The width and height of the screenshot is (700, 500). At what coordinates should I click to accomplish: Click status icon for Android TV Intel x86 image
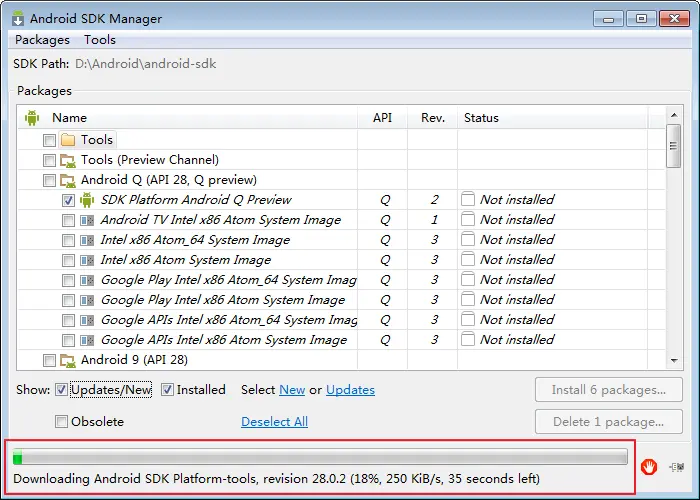point(467,219)
